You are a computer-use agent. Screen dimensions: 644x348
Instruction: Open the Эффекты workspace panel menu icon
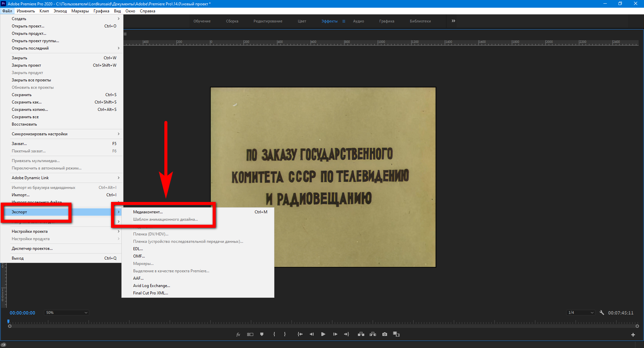(x=344, y=21)
